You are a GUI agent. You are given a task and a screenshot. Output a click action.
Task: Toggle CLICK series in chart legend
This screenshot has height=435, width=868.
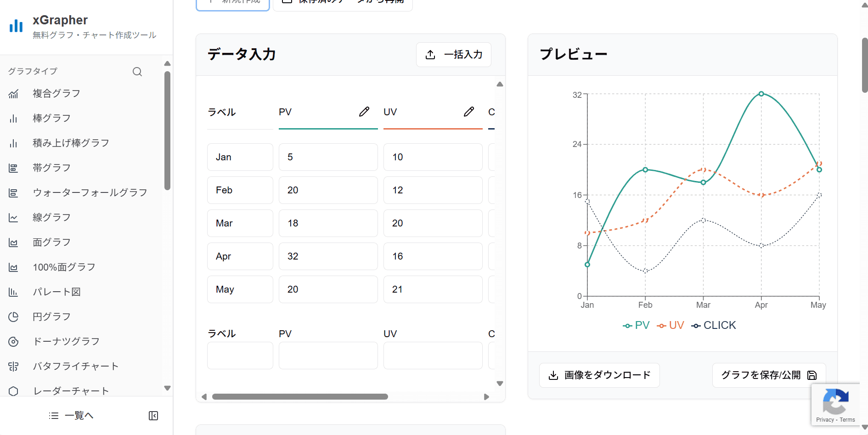(x=714, y=325)
